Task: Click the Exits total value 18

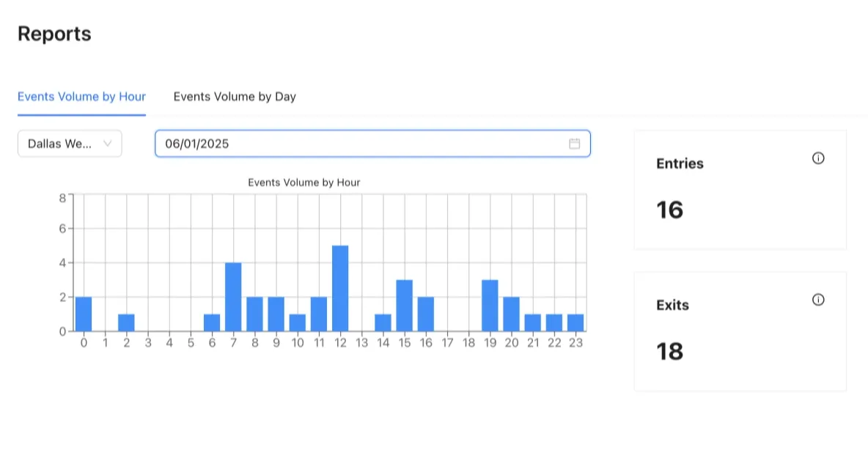Action: click(x=670, y=351)
